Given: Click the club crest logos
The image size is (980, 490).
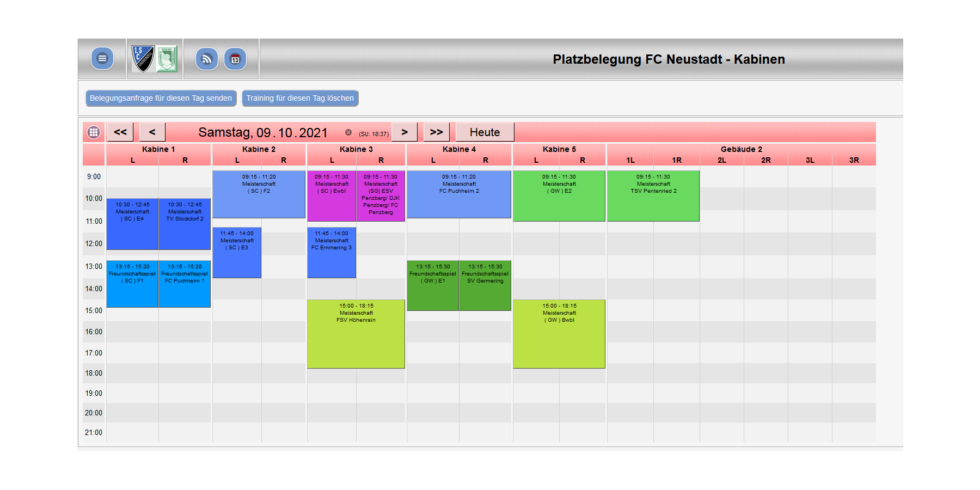Looking at the screenshot, I should click(155, 59).
